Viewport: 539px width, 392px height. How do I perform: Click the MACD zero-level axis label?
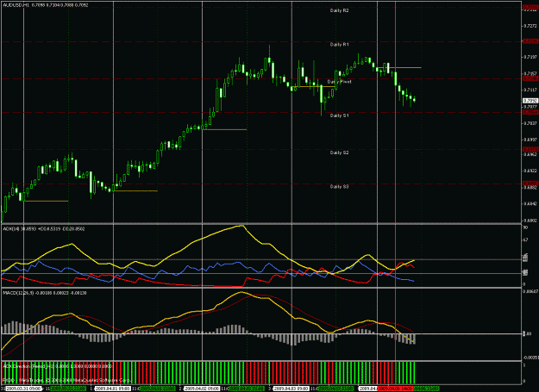coord(529,333)
